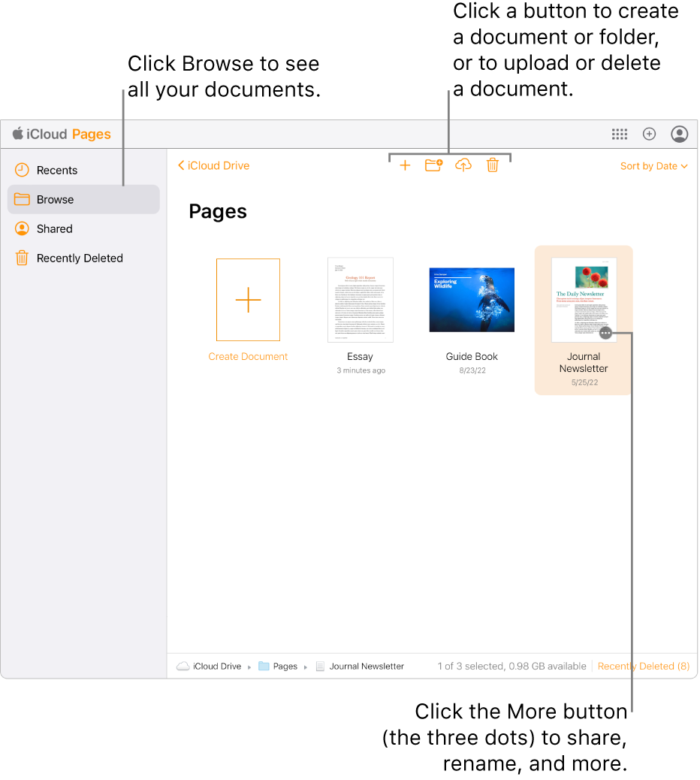700x780 pixels.
Task: Click the Guide Book document name
Action: 472,357
